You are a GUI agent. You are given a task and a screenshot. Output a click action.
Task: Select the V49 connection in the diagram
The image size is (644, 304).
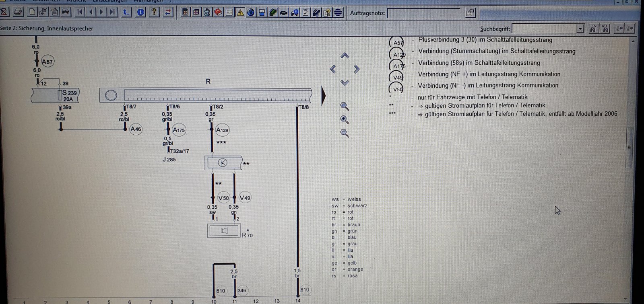coord(245,198)
